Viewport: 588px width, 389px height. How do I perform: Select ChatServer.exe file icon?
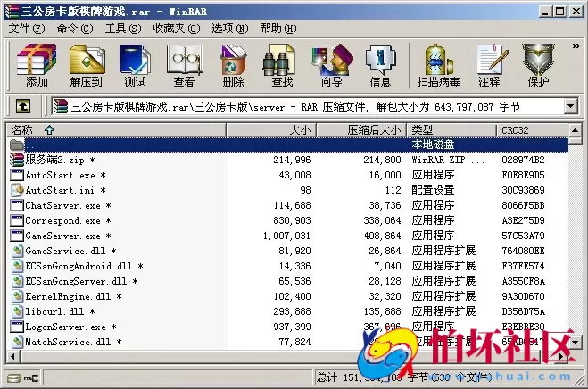point(17,205)
